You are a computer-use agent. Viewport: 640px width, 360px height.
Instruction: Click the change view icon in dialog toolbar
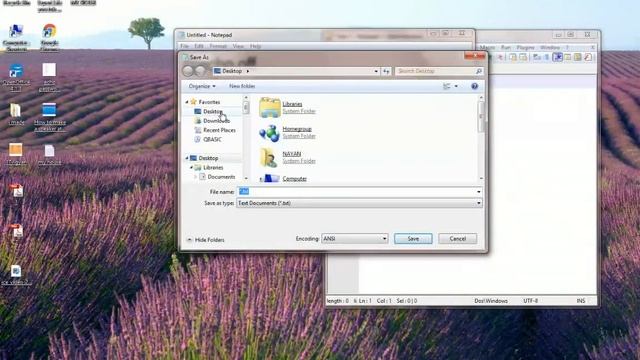click(447, 86)
